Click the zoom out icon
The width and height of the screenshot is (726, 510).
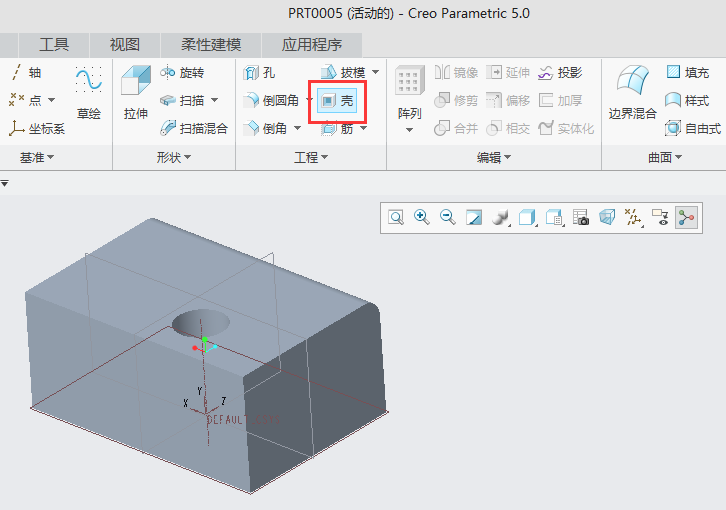[x=448, y=217]
